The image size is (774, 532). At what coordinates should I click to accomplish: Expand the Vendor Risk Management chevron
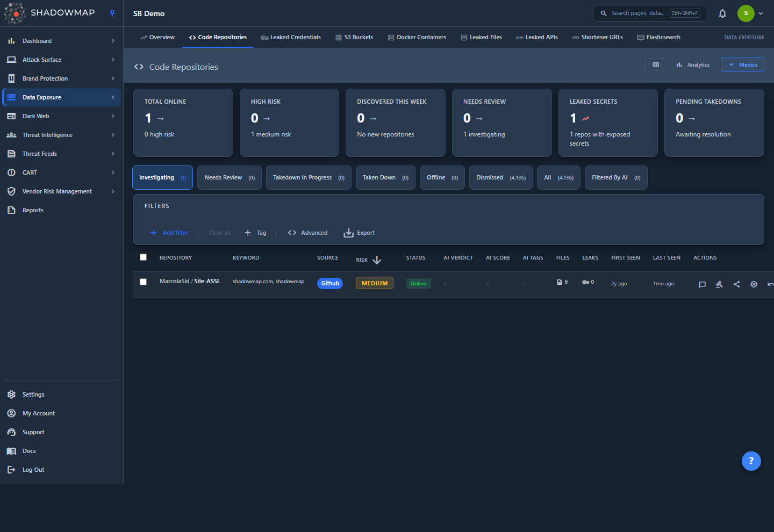[113, 191]
